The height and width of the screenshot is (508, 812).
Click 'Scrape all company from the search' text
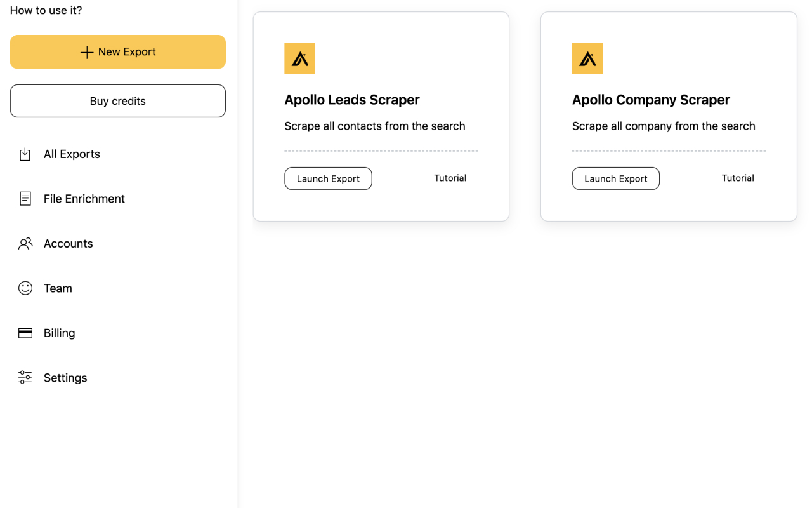click(664, 126)
